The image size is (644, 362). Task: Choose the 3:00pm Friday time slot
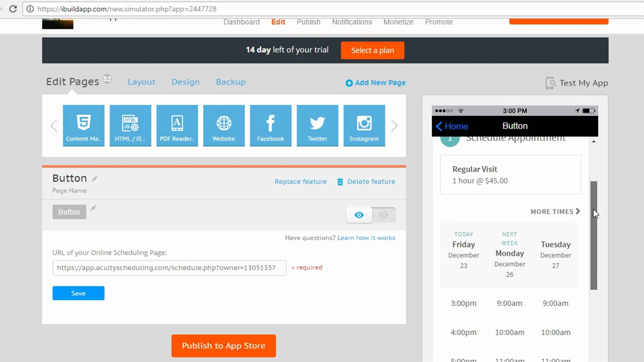[x=463, y=303]
